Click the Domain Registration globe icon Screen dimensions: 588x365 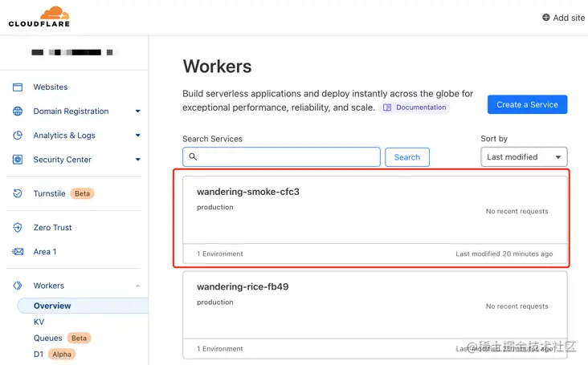18,112
